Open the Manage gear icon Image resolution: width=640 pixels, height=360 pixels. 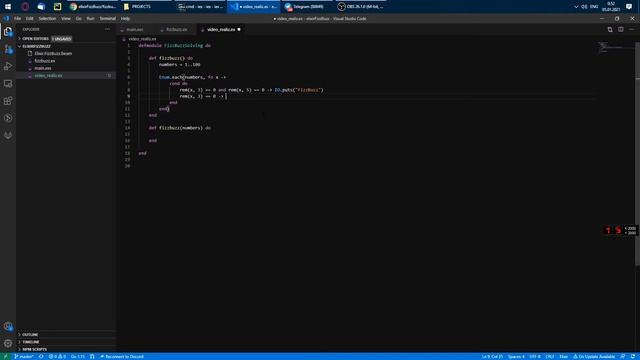pos(8,343)
